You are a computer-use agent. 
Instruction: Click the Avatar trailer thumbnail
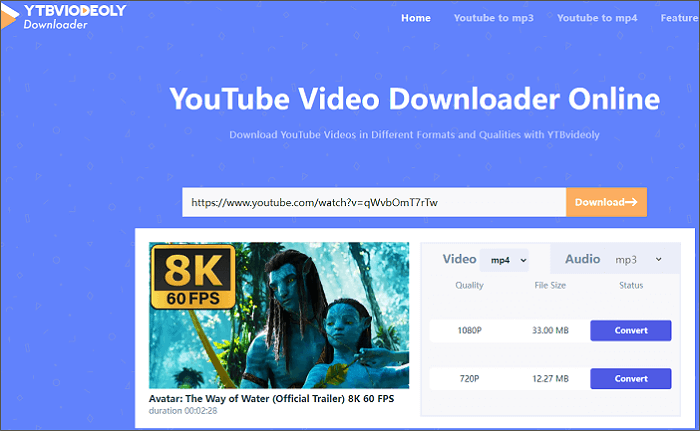pyautogui.click(x=279, y=315)
